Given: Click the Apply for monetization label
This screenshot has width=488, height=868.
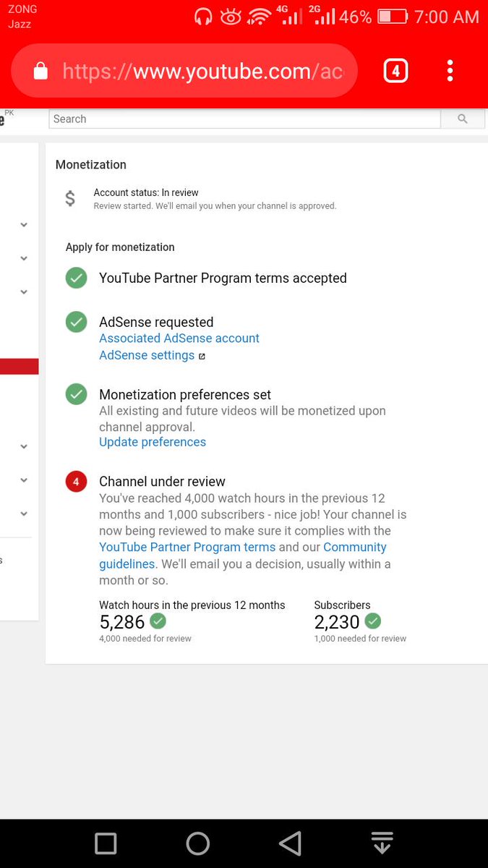Looking at the screenshot, I should [120, 247].
